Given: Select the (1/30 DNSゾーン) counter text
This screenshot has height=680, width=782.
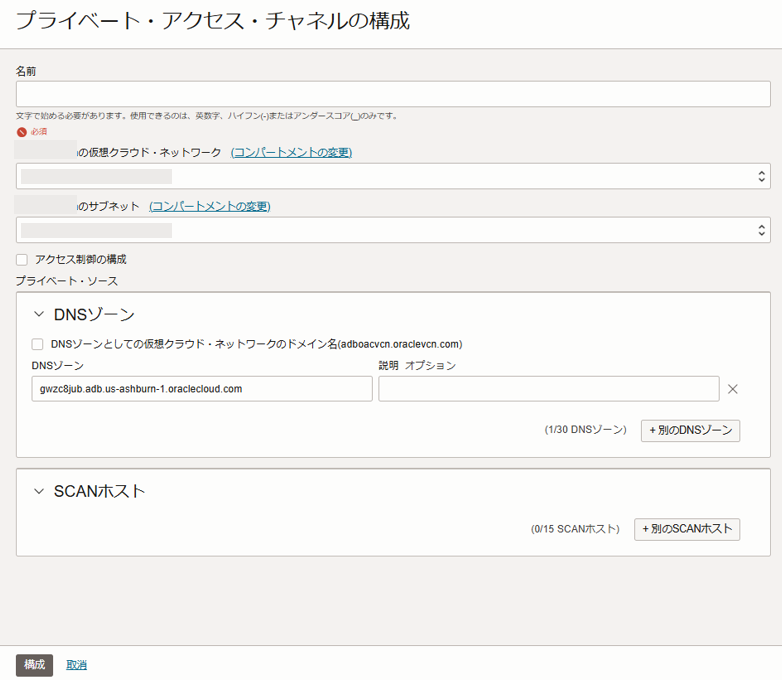Looking at the screenshot, I should 586,430.
